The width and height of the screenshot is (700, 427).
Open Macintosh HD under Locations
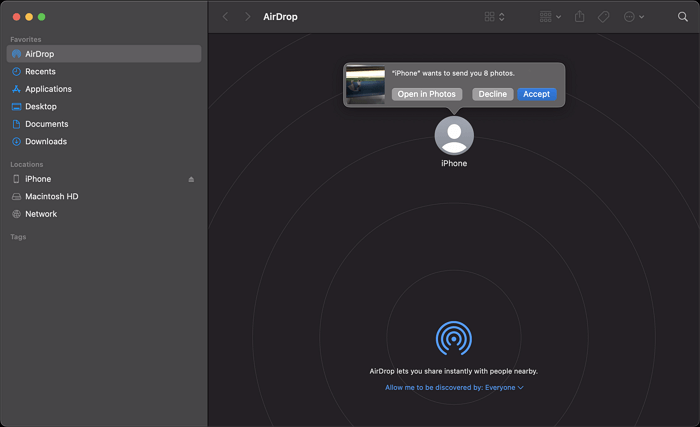click(51, 196)
